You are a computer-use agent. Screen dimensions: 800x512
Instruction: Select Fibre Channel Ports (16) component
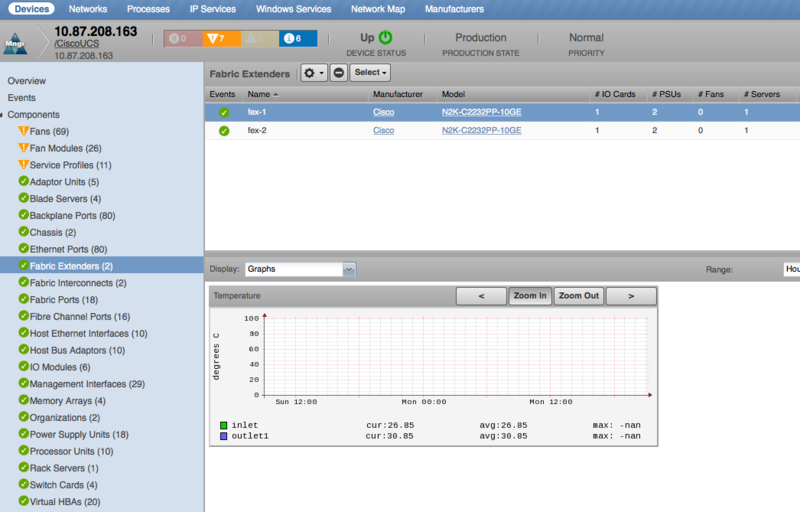80,317
